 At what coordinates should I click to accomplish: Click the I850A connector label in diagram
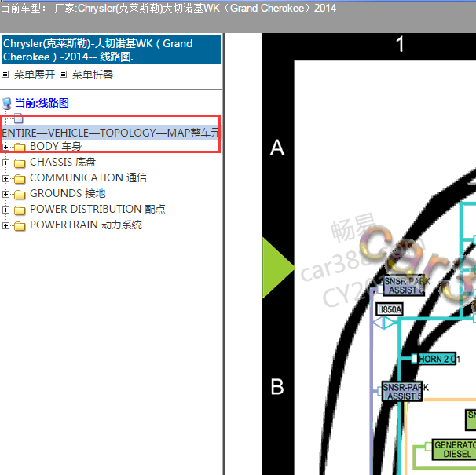click(x=390, y=309)
